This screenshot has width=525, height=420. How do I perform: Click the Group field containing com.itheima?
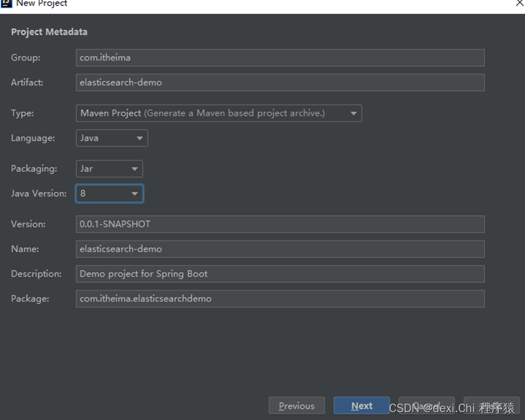(x=280, y=58)
